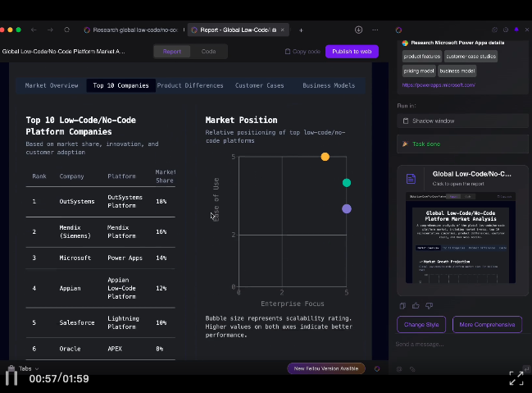Click the settings icon below message box

click(x=399, y=369)
